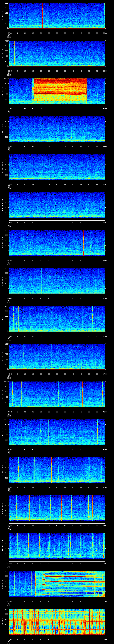Click the spectrogram panel starting at 15:47:00
This screenshot has width=114, height=644.
57,394
